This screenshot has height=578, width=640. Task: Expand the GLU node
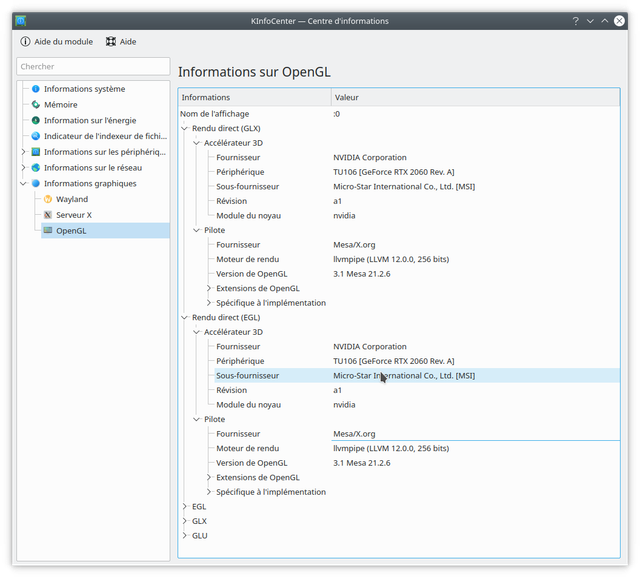tap(184, 536)
